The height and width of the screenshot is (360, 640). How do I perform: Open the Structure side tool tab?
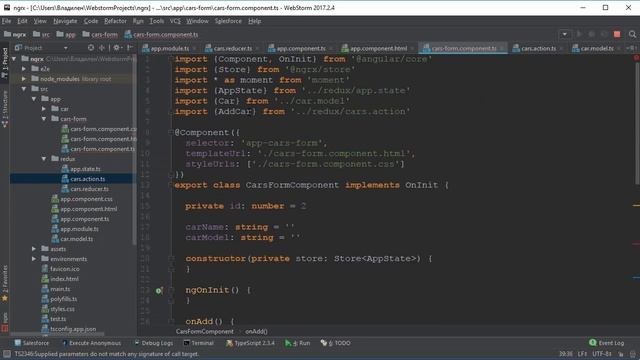[5, 109]
